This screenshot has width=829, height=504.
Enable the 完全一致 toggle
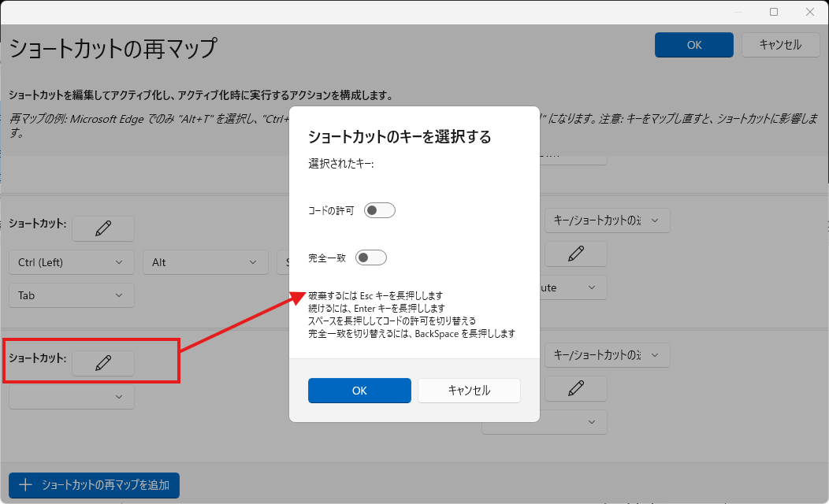[371, 258]
